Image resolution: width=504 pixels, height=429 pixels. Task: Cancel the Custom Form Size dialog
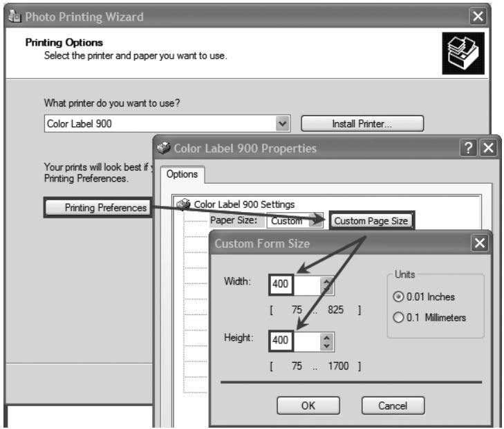pyautogui.click(x=393, y=406)
